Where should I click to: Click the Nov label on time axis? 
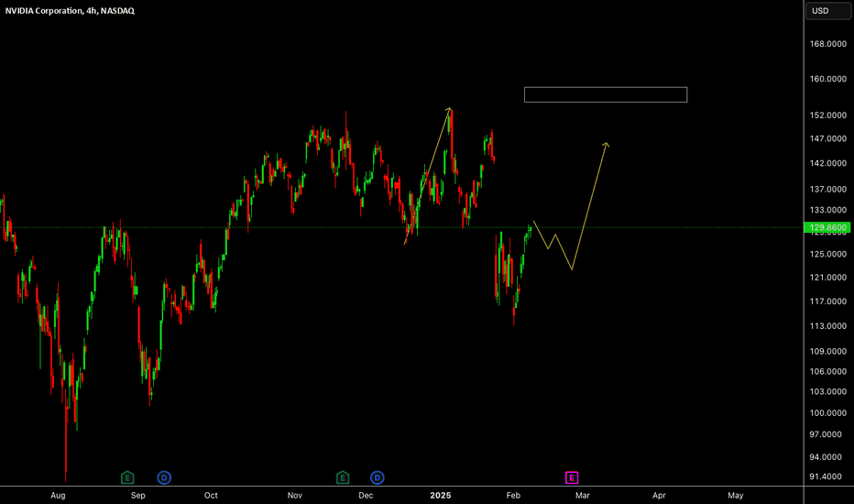295,495
